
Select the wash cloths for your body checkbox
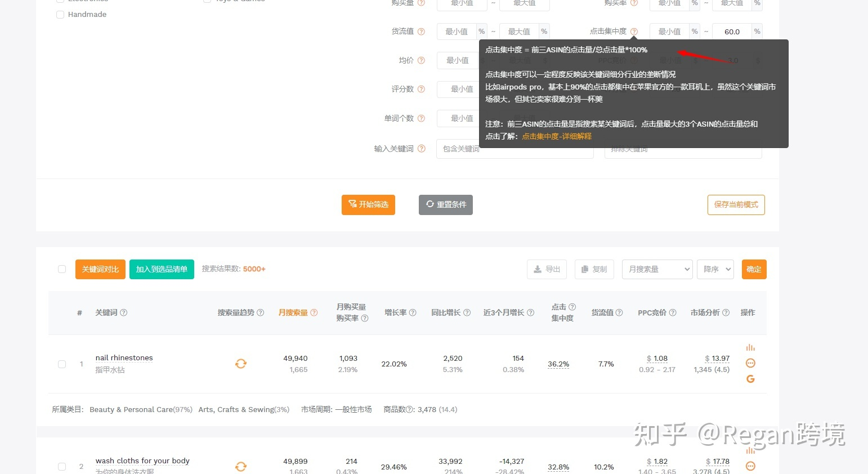tap(62, 467)
